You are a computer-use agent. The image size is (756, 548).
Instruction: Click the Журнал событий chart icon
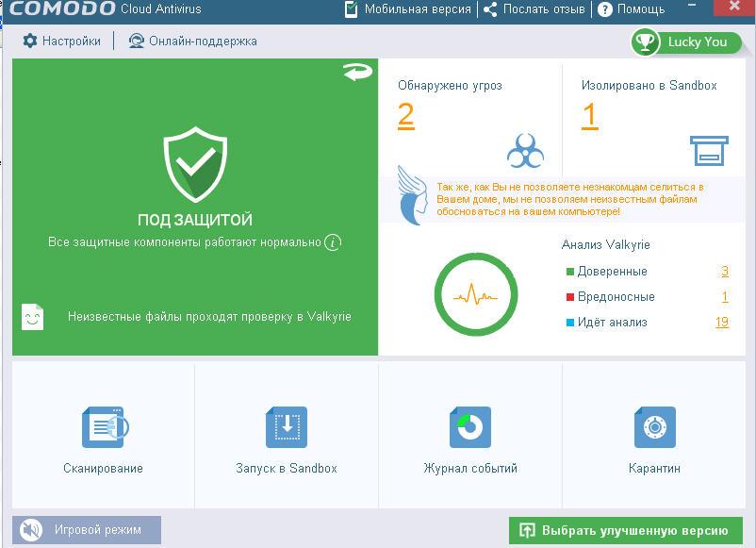[470, 427]
